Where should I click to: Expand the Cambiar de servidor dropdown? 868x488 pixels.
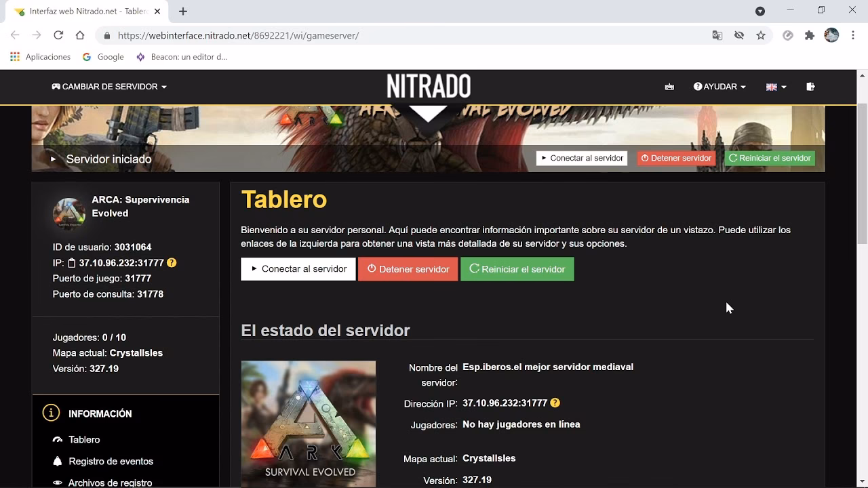point(109,87)
